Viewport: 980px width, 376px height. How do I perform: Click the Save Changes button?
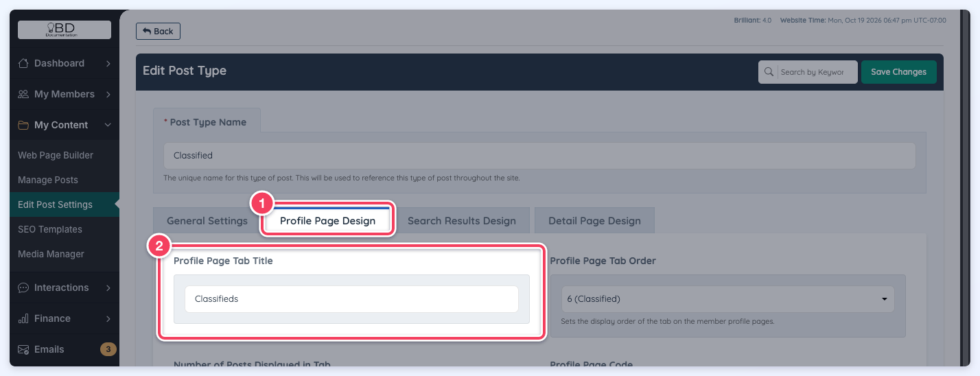click(x=898, y=72)
